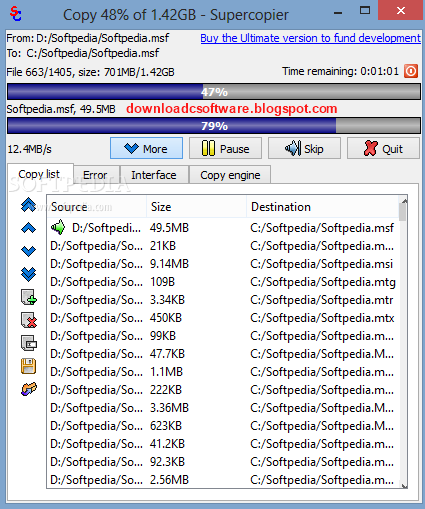Sort list by Destination column header
425x509 pixels.
pyautogui.click(x=322, y=207)
